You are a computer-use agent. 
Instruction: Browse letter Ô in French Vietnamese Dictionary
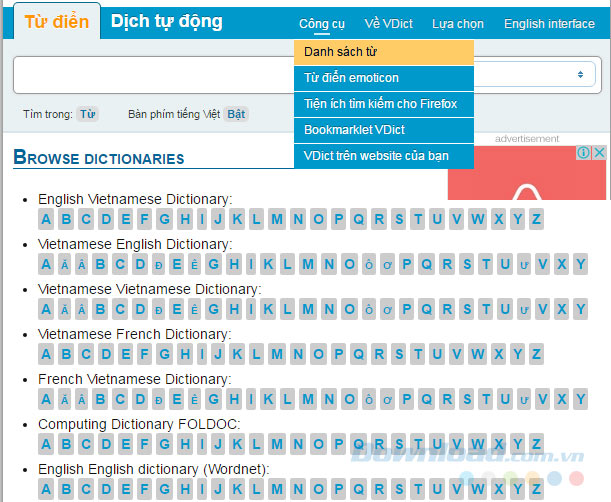pos(369,399)
